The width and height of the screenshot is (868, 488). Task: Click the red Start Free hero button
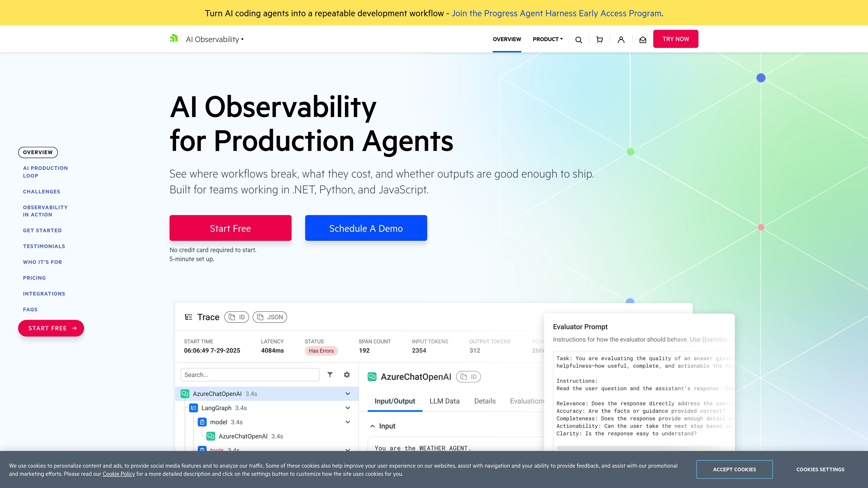click(231, 228)
